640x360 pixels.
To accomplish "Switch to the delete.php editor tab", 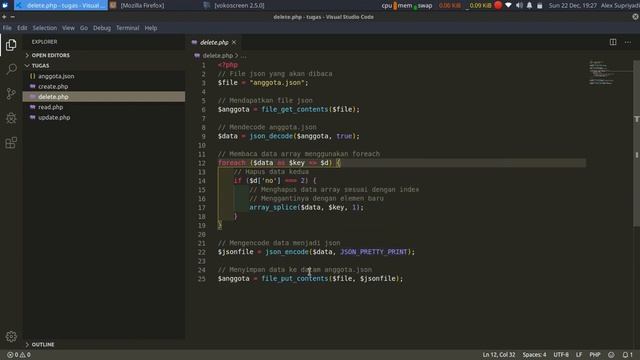I will tap(214, 42).
